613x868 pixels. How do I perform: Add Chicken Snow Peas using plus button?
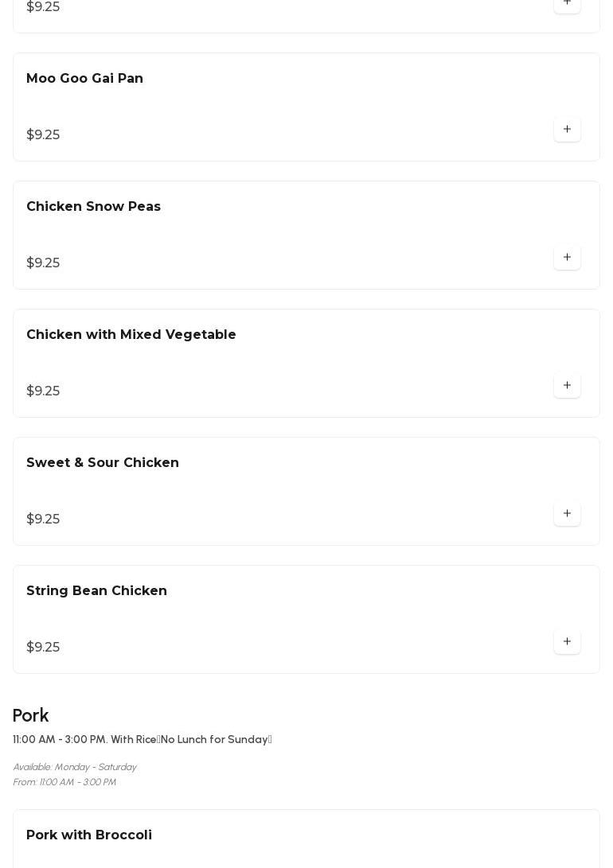tap(567, 258)
